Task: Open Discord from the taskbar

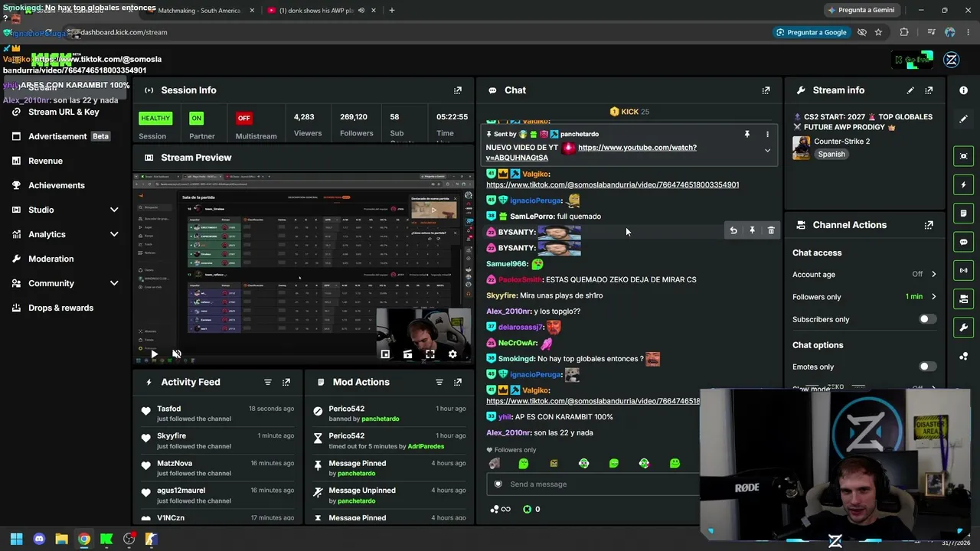Action: 39,539
